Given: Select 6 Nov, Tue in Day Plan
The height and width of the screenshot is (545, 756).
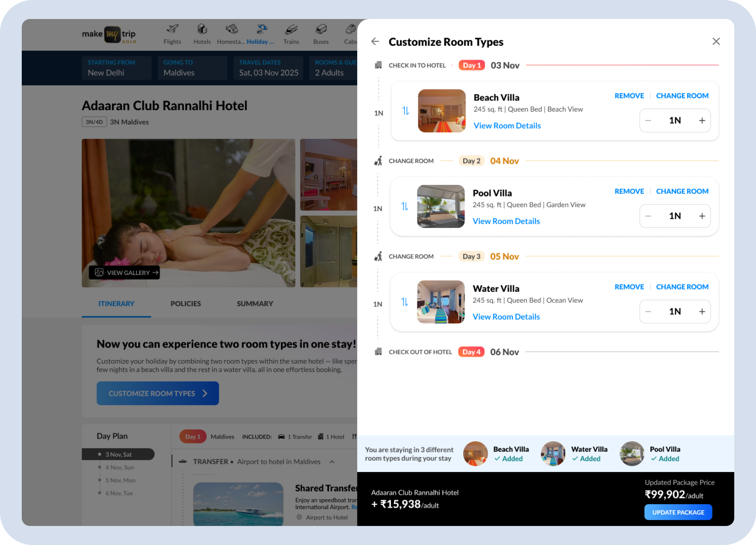Looking at the screenshot, I should [x=119, y=493].
